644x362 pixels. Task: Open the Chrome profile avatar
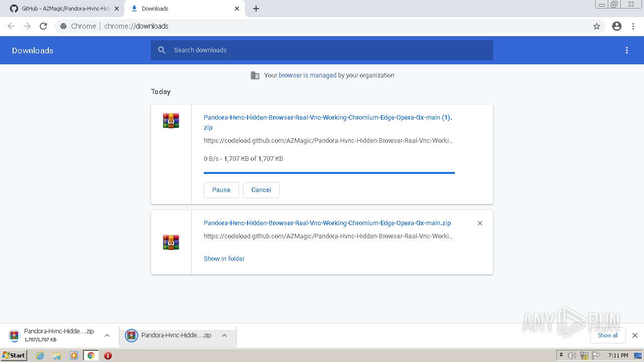(x=617, y=26)
